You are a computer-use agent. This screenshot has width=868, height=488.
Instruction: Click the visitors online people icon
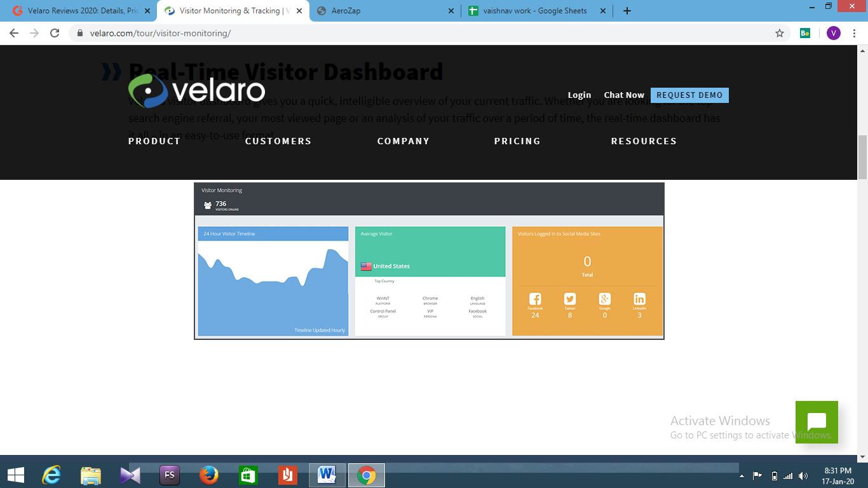208,205
